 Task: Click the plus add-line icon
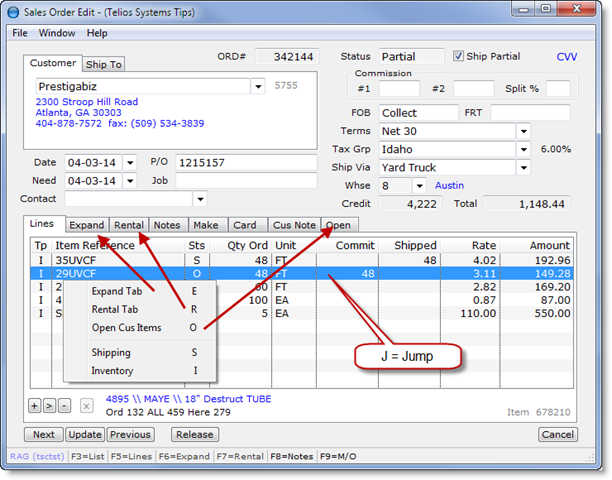tap(34, 405)
